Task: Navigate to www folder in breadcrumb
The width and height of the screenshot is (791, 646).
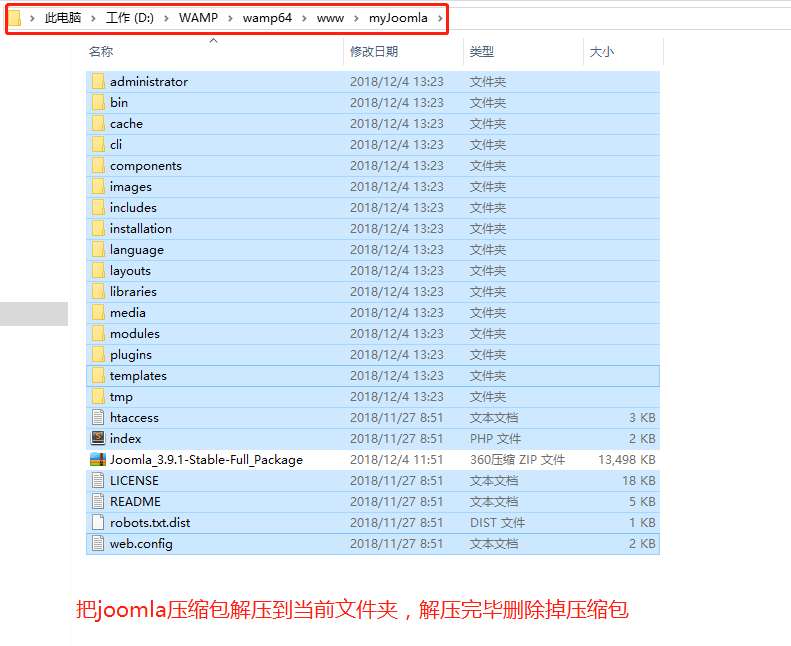Action: click(x=330, y=18)
